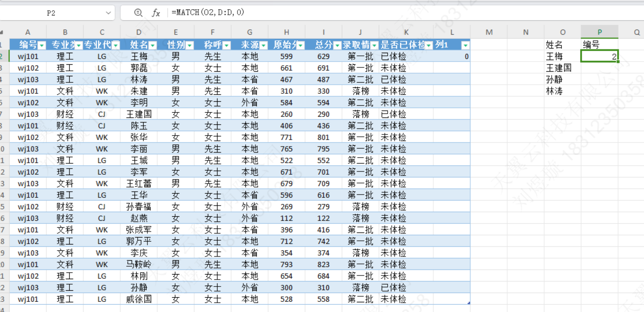
Task: Select the 编号 header cell in column P
Action: (x=600, y=45)
